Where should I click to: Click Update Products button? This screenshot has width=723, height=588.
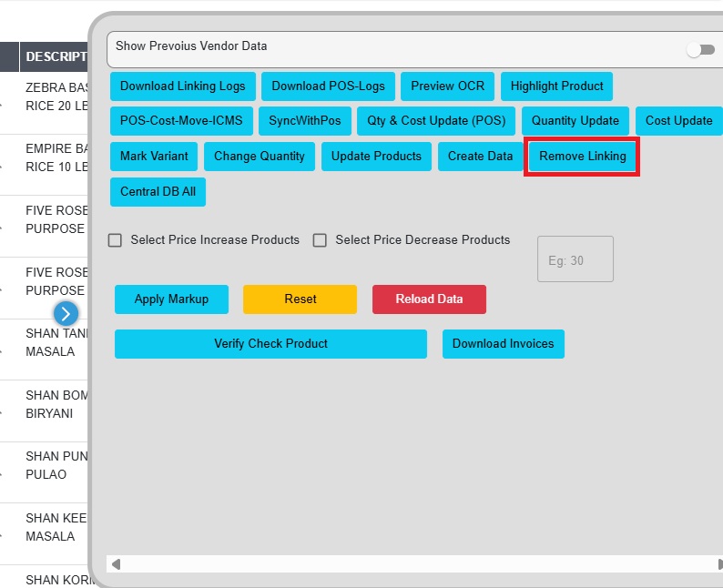pyautogui.click(x=376, y=157)
